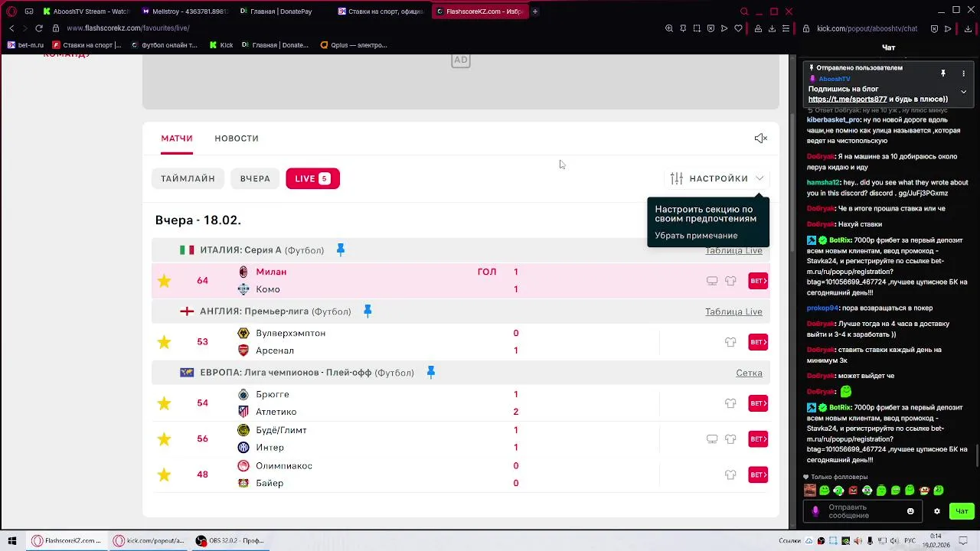
Task: Open lineup shirt icon for Вулверхэмптон – Арсенал
Action: [x=730, y=342]
